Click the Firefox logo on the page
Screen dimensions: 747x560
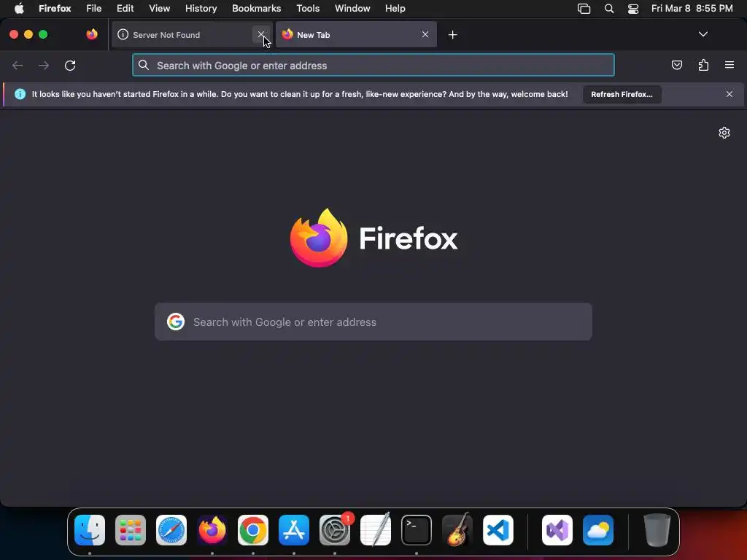[x=319, y=238]
